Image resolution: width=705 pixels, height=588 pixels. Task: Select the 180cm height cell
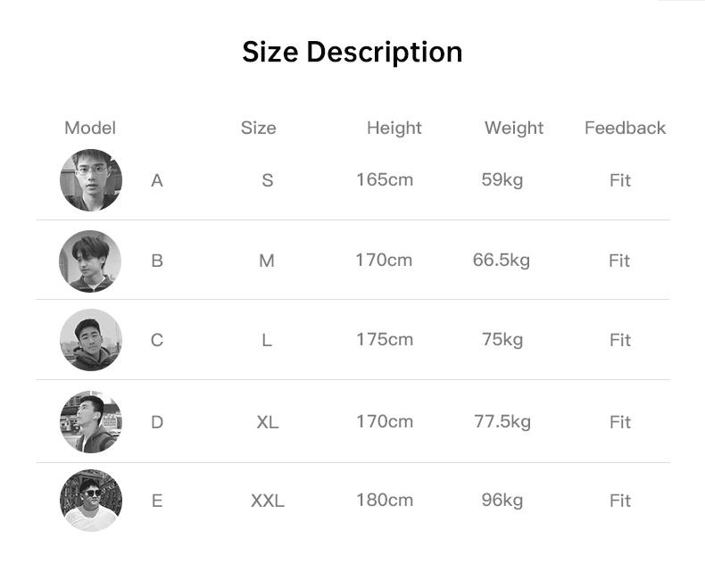pos(385,500)
